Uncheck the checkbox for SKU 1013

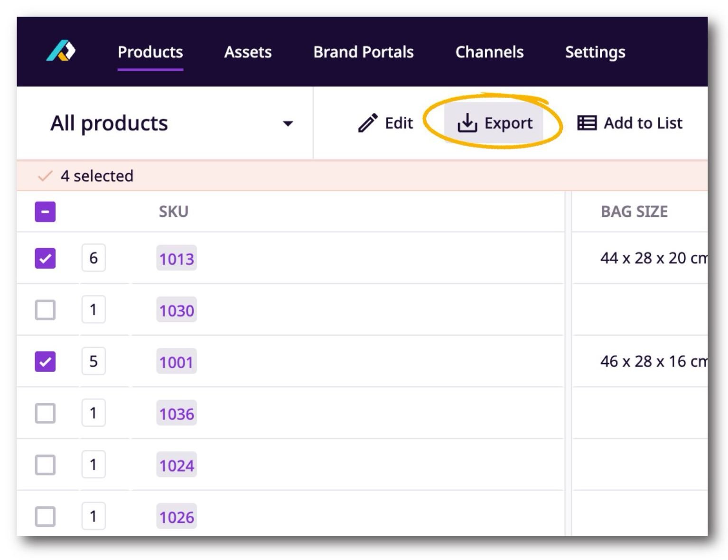(x=46, y=258)
